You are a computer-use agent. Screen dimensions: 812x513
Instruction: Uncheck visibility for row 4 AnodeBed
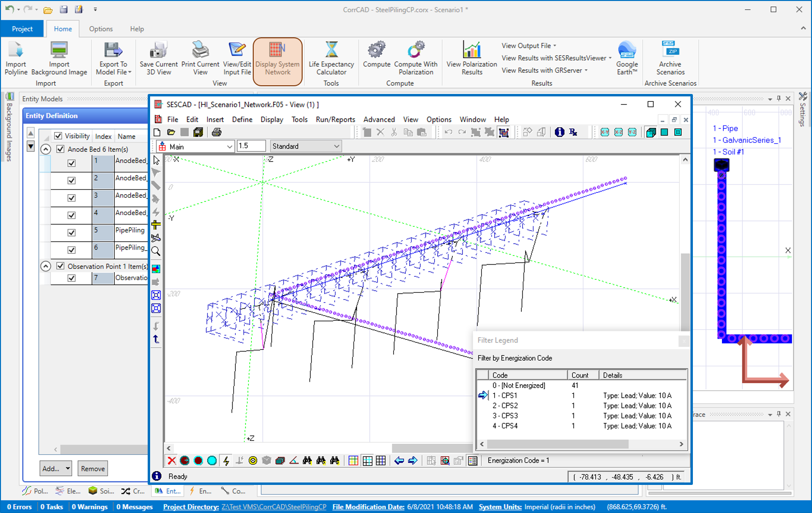pyautogui.click(x=72, y=216)
